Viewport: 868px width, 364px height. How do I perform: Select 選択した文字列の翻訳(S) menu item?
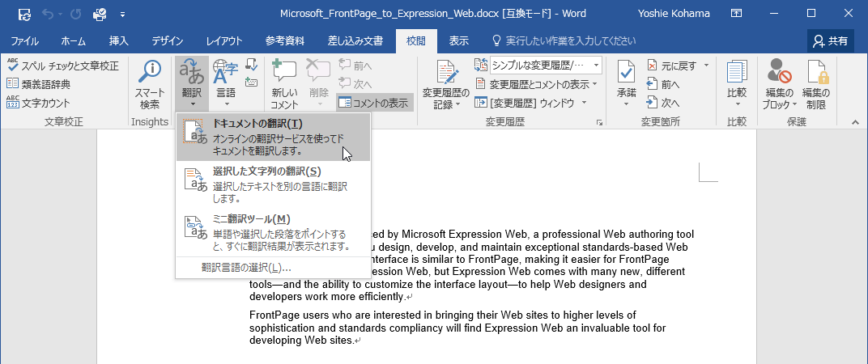(x=273, y=184)
